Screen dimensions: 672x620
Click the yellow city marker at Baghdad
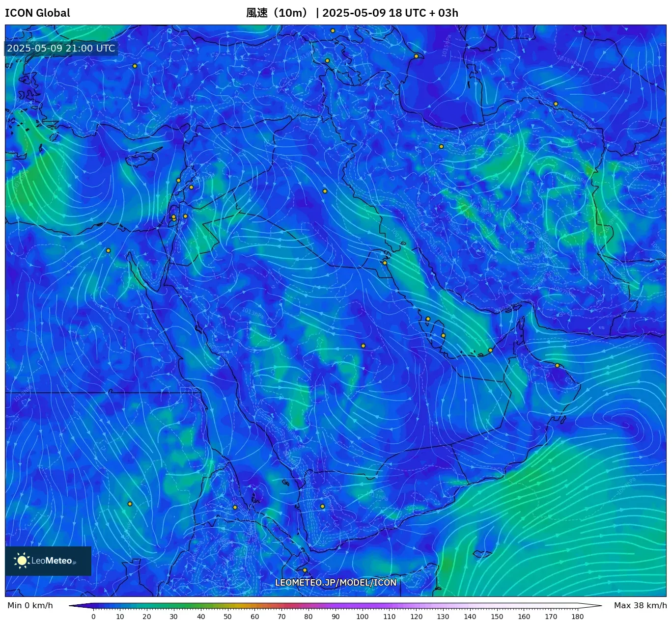coord(325,191)
